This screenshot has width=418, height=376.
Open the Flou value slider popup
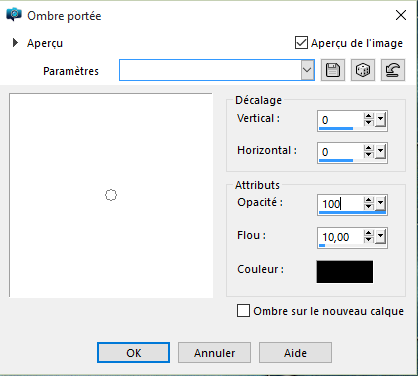(380, 237)
